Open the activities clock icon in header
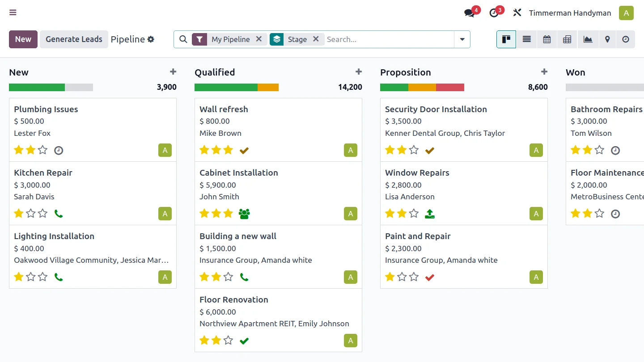Image resolution: width=644 pixels, height=362 pixels. click(494, 13)
